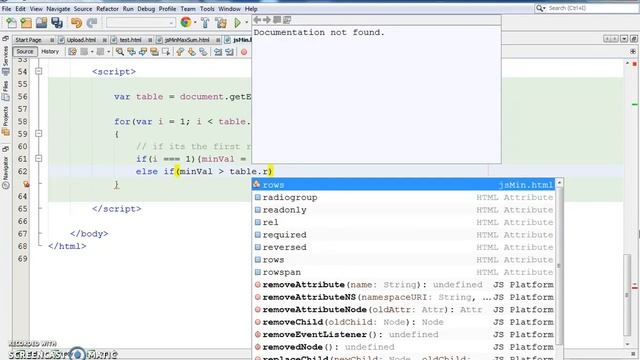Select rows from jsMin.html suggestion
This screenshot has height=360, width=640.
(x=403, y=184)
